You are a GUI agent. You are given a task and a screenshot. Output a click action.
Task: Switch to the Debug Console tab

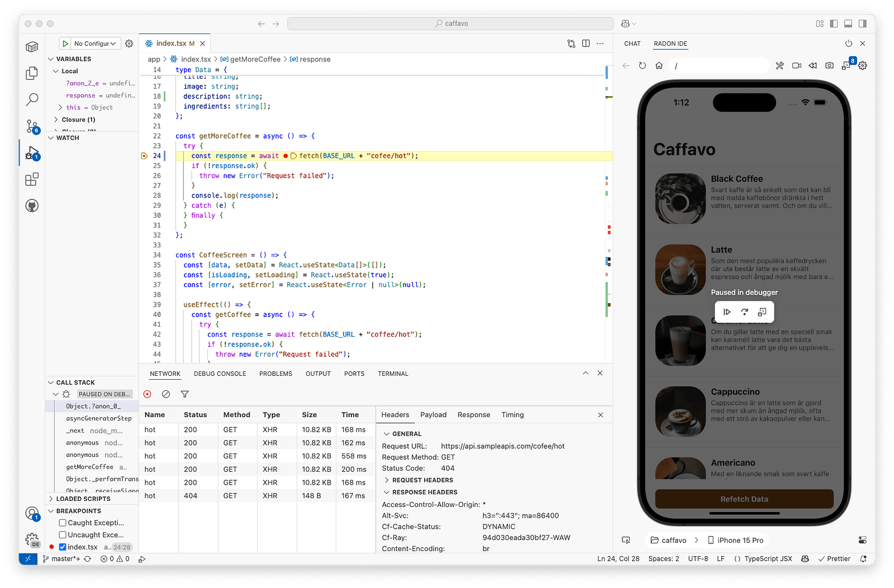click(x=220, y=374)
